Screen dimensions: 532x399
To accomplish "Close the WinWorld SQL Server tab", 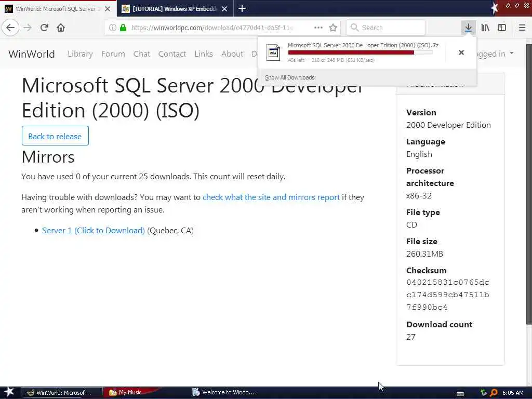I will click(x=108, y=9).
